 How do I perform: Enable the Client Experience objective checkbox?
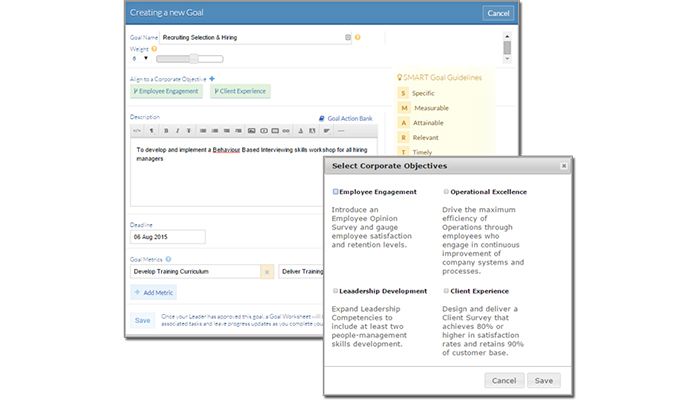(x=446, y=291)
